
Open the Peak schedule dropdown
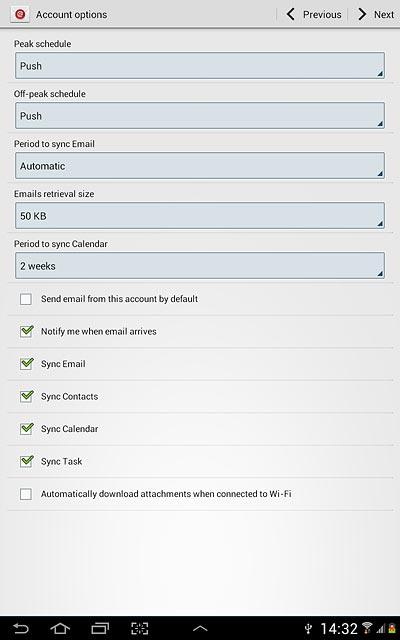coord(200,66)
